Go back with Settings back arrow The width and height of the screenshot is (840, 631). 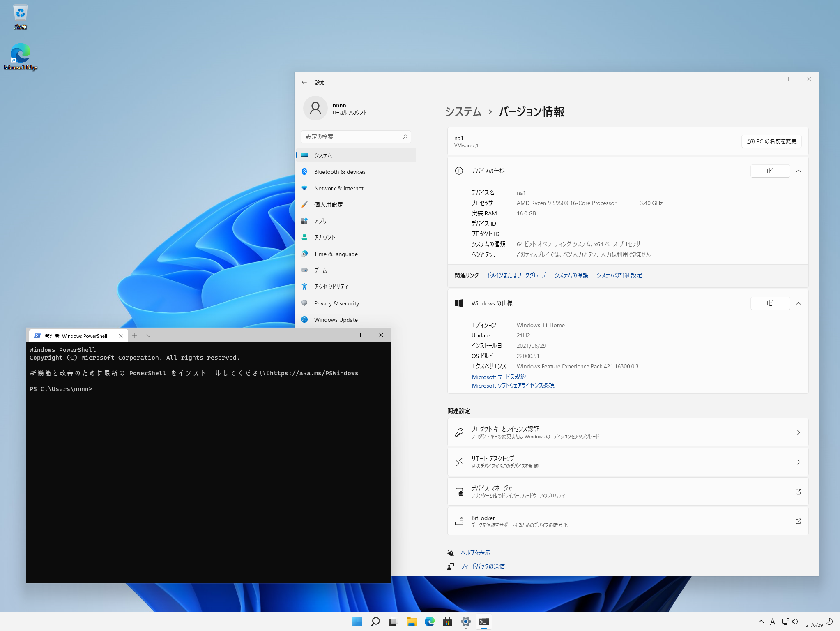pos(304,82)
